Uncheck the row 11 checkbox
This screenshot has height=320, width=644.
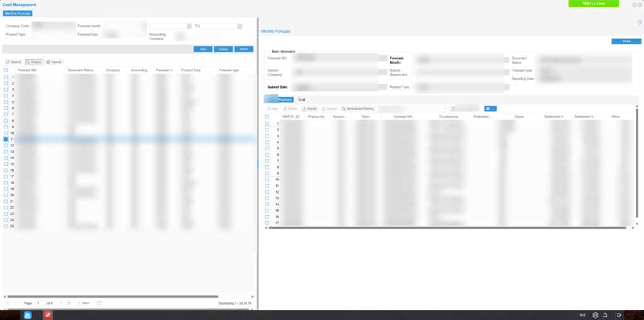tap(6, 139)
